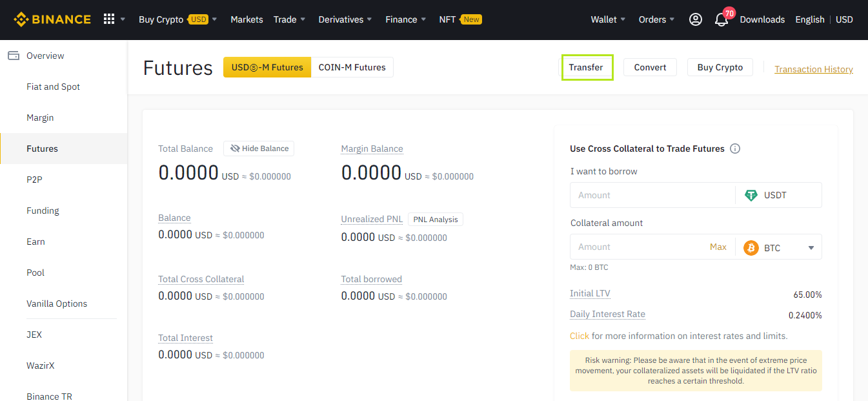Screen dimensions: 868x401
Task: Switch to the USDⓈ-M Futures tab
Action: [x=267, y=67]
